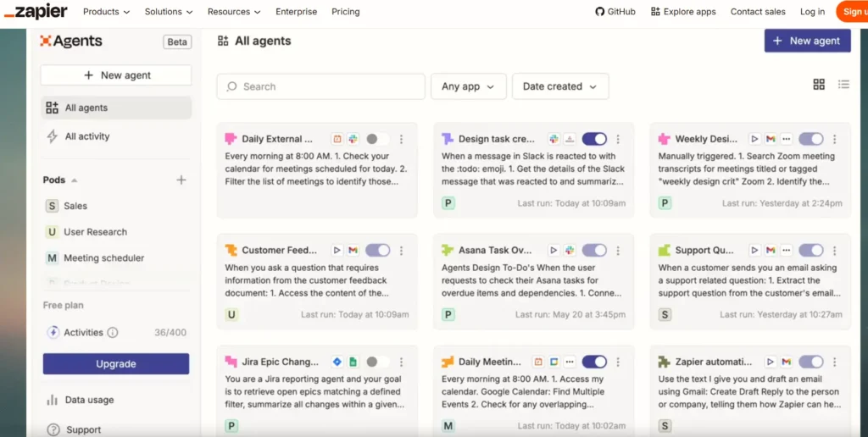The width and height of the screenshot is (868, 437).
Task: Open kebab menu on Jira Epic card
Action: (401, 362)
